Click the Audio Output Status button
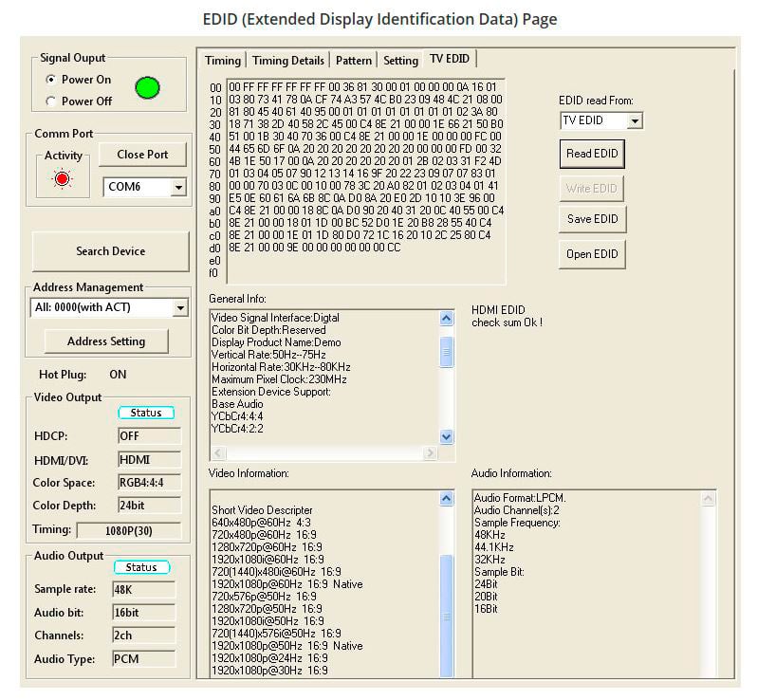The image size is (757, 700). [x=141, y=567]
